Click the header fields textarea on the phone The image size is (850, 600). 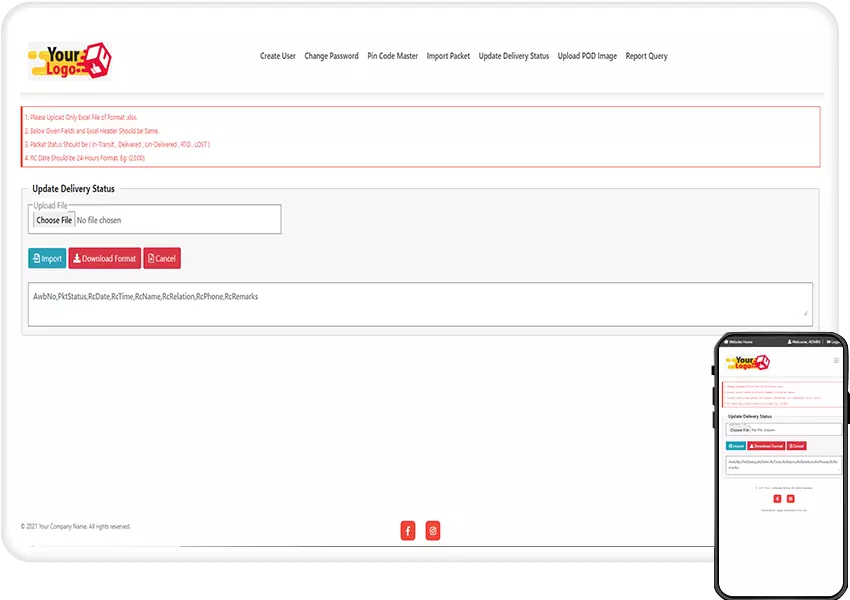(x=783, y=465)
